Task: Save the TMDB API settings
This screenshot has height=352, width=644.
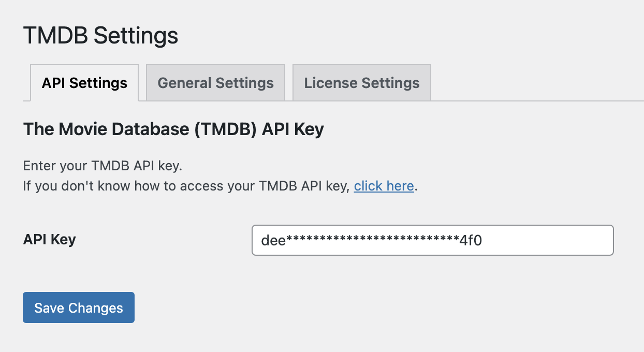Action: click(x=79, y=307)
